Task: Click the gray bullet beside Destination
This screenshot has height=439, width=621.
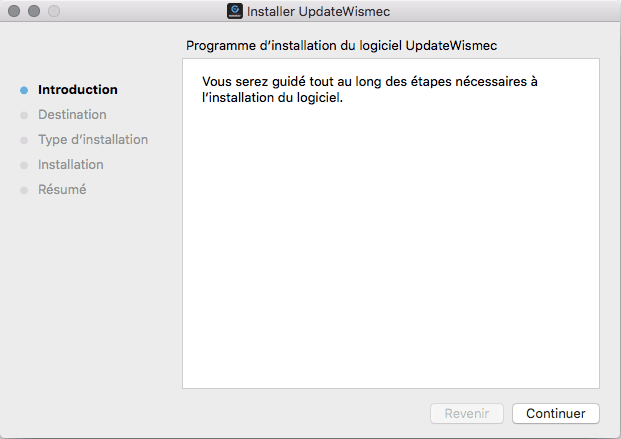Action: click(x=24, y=115)
